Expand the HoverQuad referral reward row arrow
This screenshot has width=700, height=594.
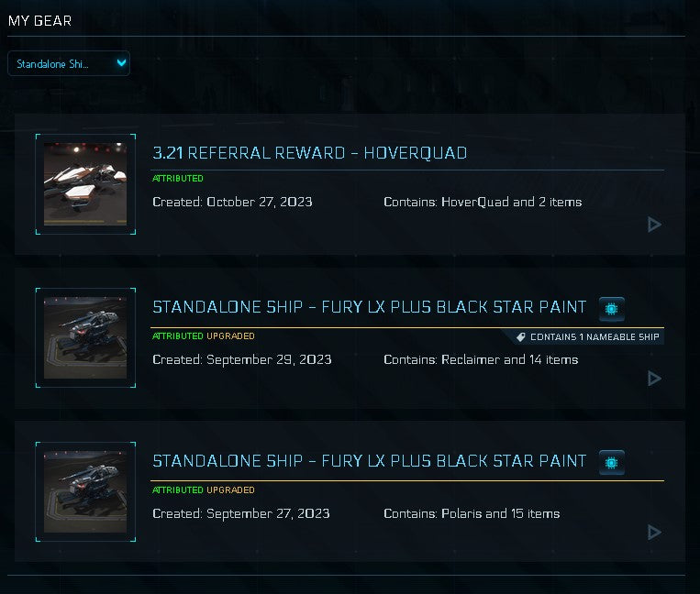pos(654,225)
